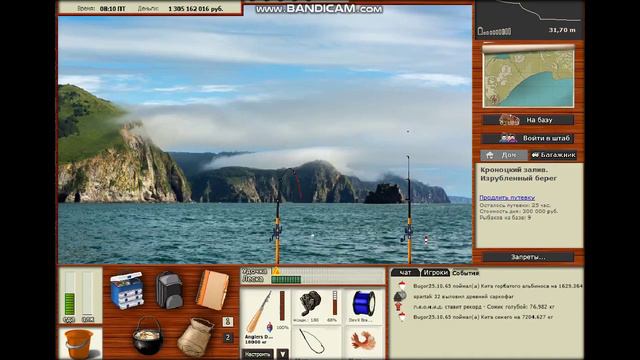Click the Удочка tension progress bar
Screen dimensions: 640x360
pos(328,271)
